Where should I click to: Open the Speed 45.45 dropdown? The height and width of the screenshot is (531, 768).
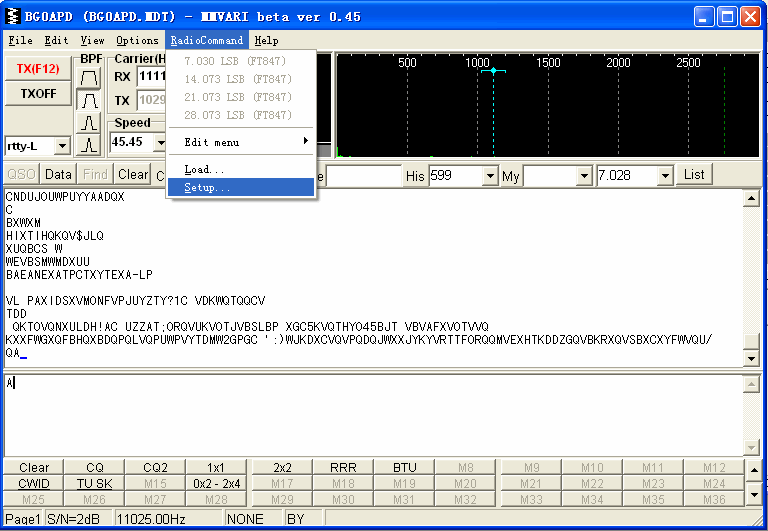pyautogui.click(x=161, y=143)
